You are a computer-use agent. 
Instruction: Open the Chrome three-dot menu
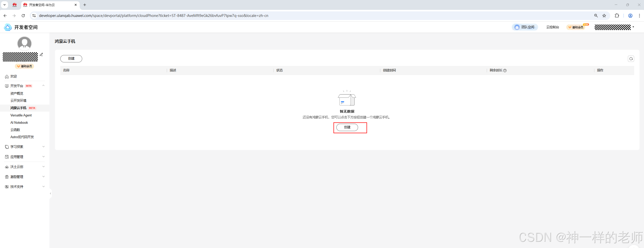coord(639,16)
